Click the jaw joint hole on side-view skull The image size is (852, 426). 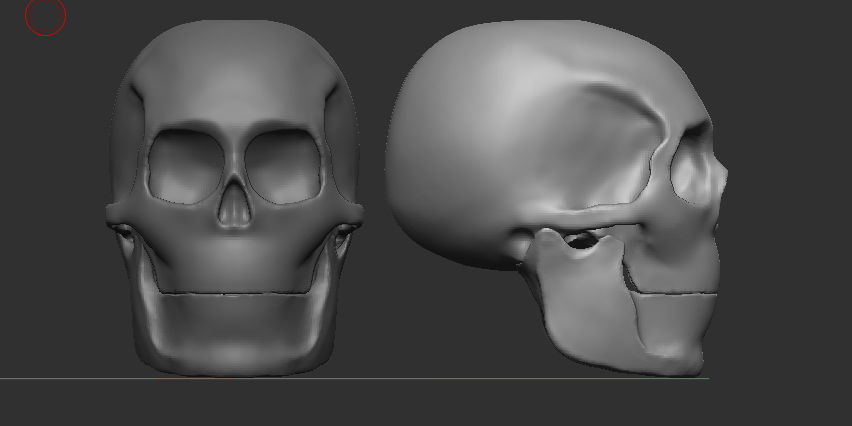point(581,240)
